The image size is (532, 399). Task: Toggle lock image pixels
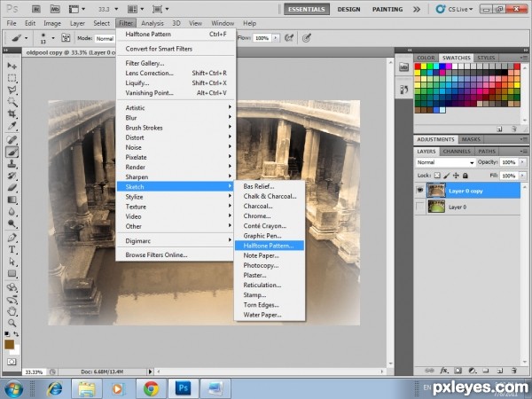[447, 176]
